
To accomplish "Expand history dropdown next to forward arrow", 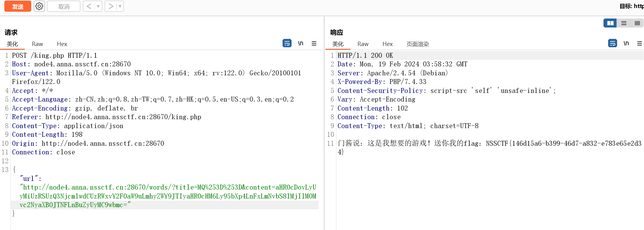I will pos(120,6).
